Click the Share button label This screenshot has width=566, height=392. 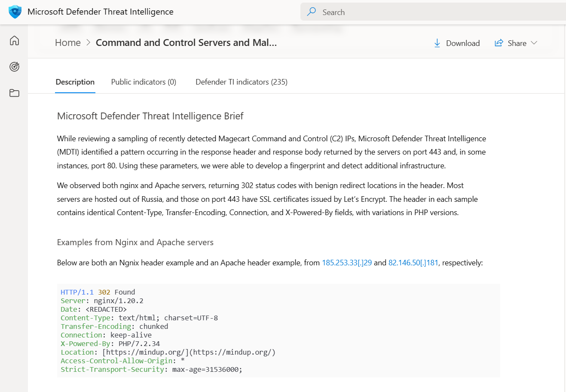tap(517, 43)
